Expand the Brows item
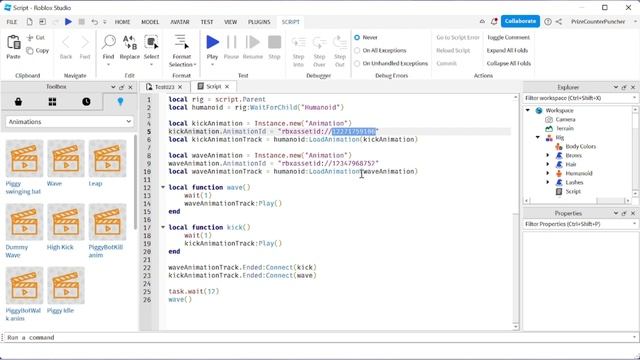This screenshot has width=640, height=360. (548, 156)
